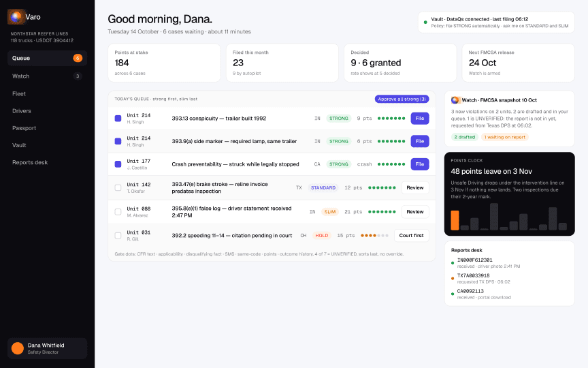Screen dimensions: 588x368
Task: Open the 392.2 speeding 11–14 case description
Action: tap(232, 235)
